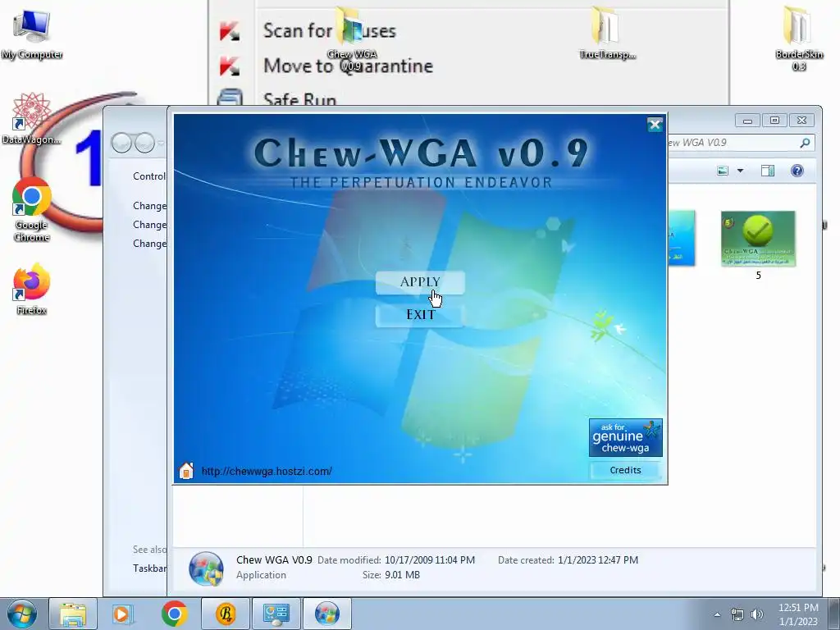This screenshot has height=630, width=840.
Task: Open the Windows Start menu
Action: [21, 614]
